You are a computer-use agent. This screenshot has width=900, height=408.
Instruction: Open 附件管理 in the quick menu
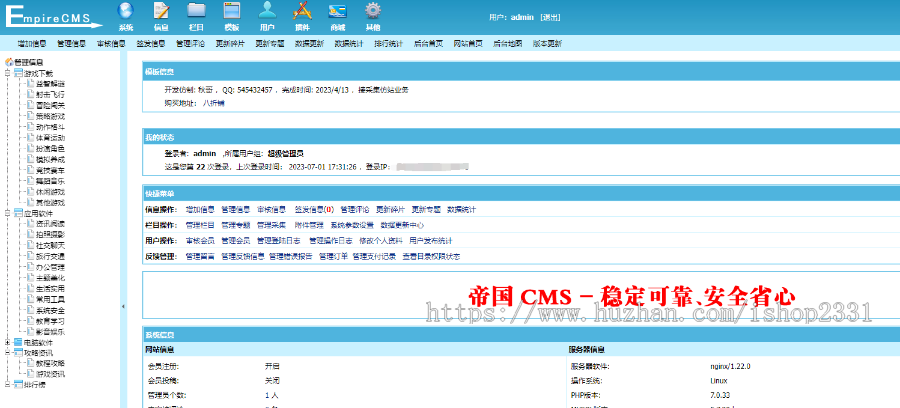[309, 225]
